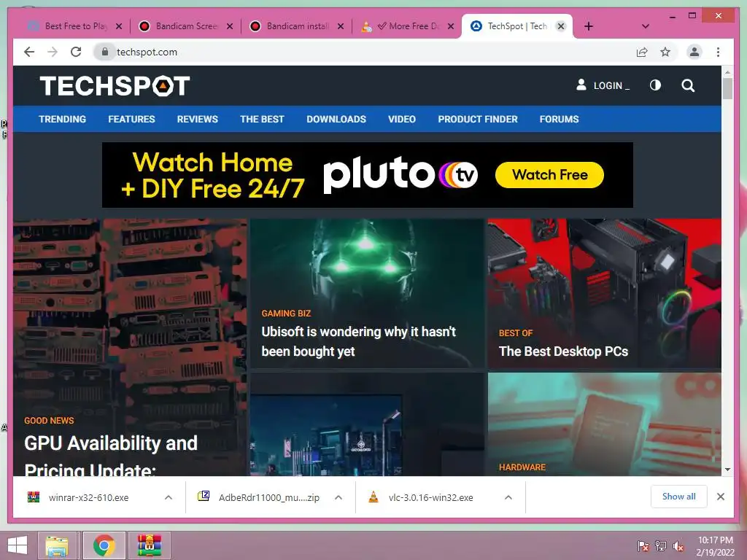747x560 pixels.
Task: Open TechSpot search magnifier
Action: point(688,86)
